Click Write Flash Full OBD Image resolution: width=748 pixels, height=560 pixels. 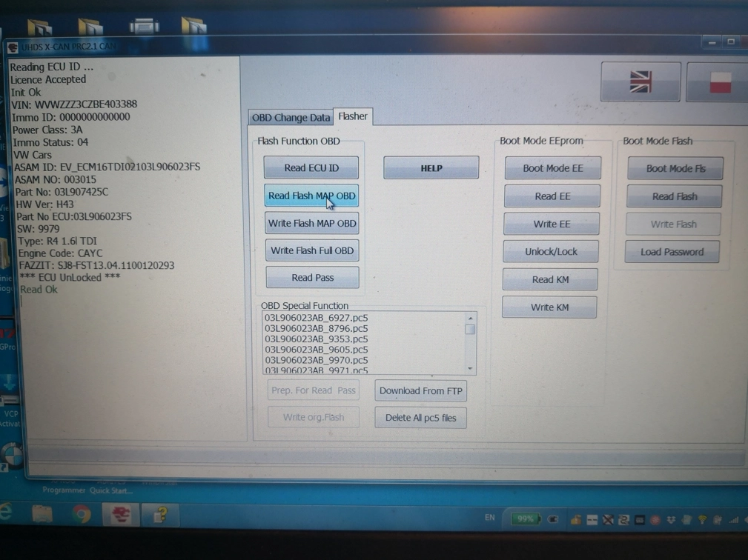(x=312, y=250)
